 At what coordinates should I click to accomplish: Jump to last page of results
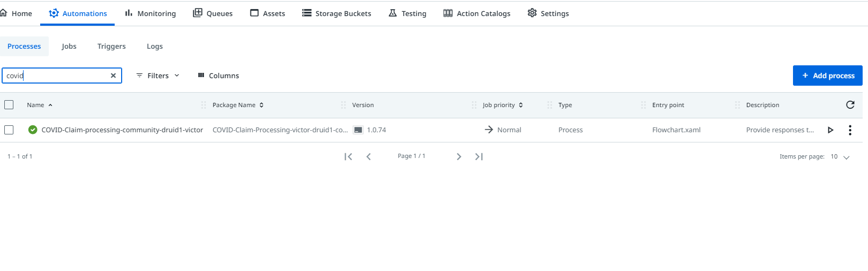[479, 156]
